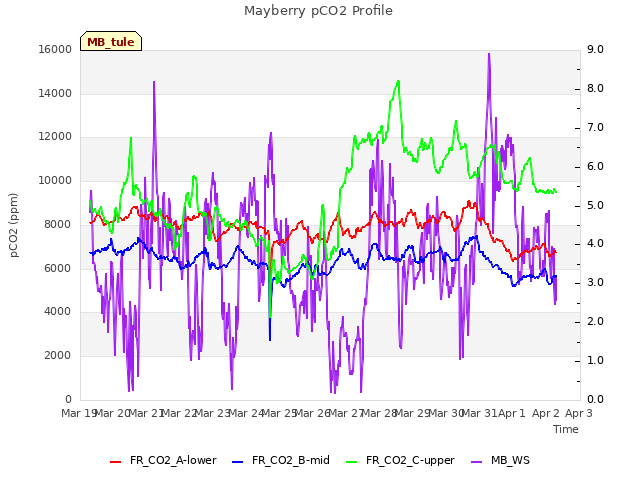Click the chart title Mayberry pCO2 Profile

(318, 11)
